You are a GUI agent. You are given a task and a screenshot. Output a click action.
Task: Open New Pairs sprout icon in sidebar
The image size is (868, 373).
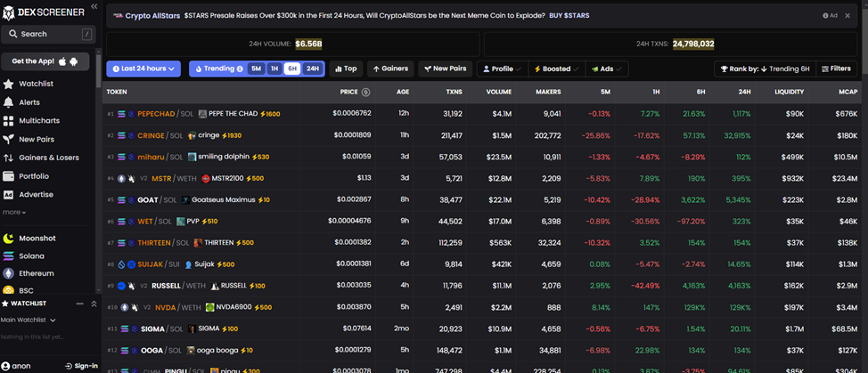click(x=8, y=139)
